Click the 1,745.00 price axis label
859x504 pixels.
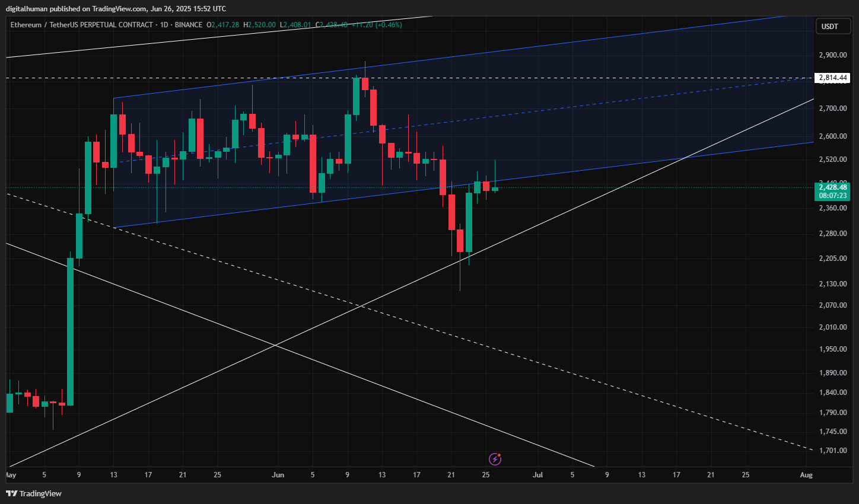(832, 432)
